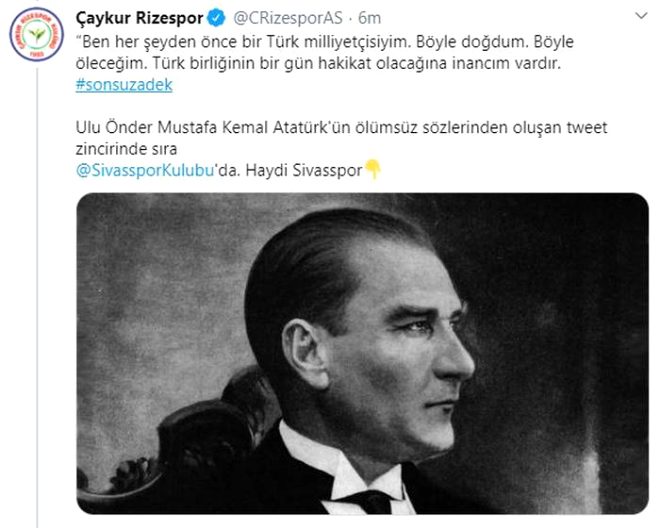Image resolution: width=660 pixels, height=528 pixels.
Task: Click the Çaykur Rizespor display name
Action: tap(140, 18)
